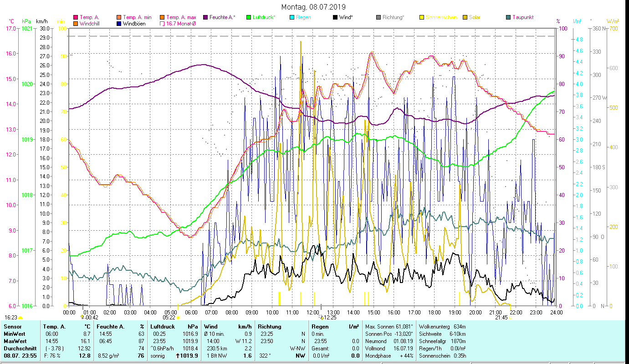Click the orange Temp. A. max legend square
Screen dimensions: 629x364
point(162,17)
